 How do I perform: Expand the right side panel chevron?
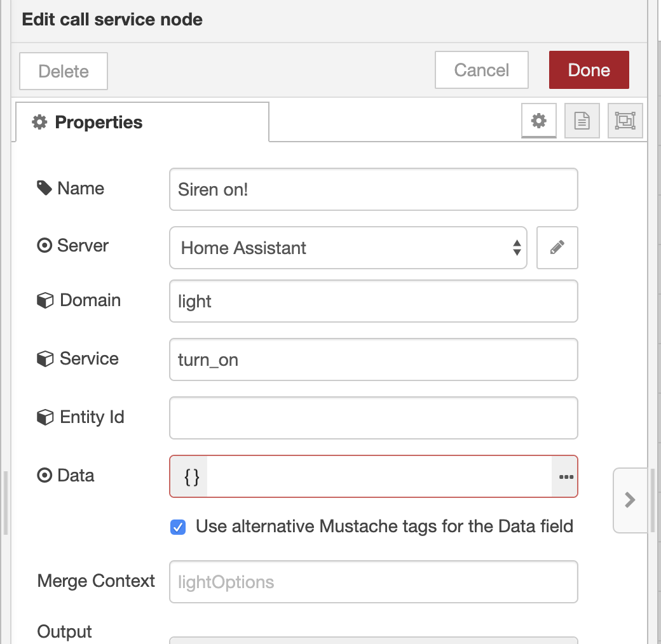pos(630,500)
